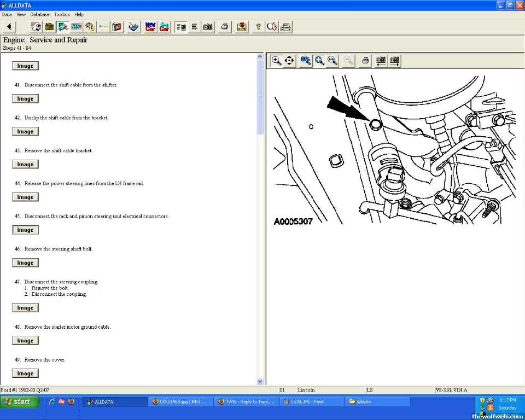Open the Toolbox menu
Viewport: 525px width, 420px height.
coord(62,14)
